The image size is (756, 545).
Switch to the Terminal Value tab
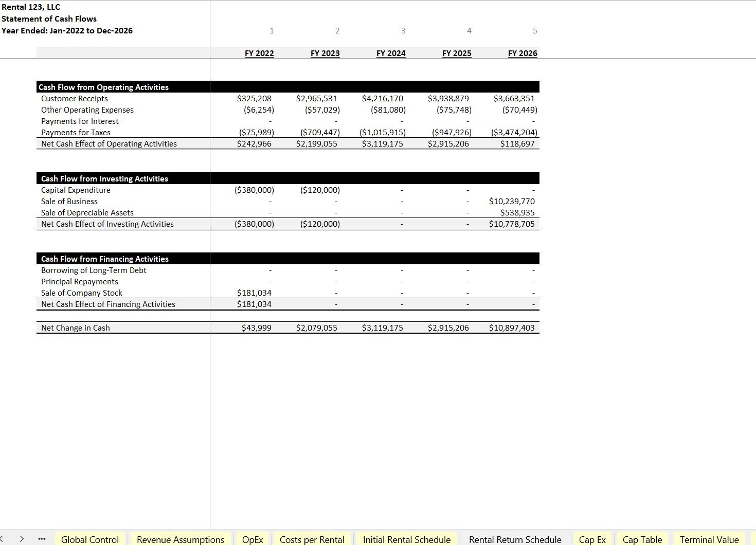click(x=709, y=539)
